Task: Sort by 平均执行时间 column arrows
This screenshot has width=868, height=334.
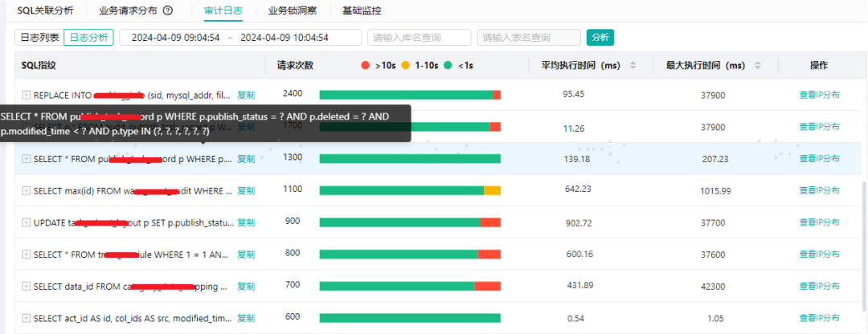Action: point(633,65)
